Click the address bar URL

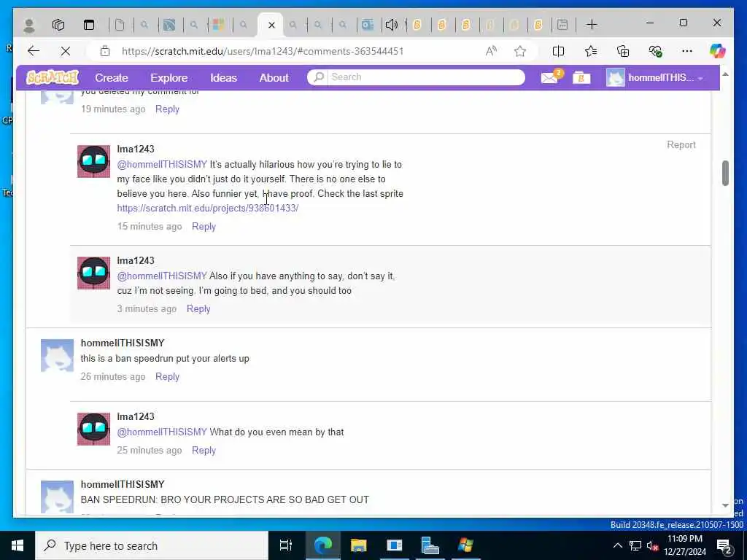coord(263,51)
